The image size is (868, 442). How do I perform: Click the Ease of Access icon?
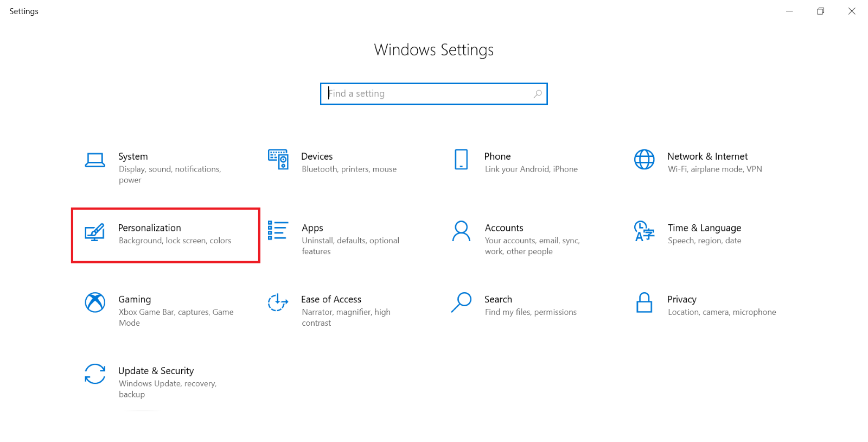pos(278,302)
